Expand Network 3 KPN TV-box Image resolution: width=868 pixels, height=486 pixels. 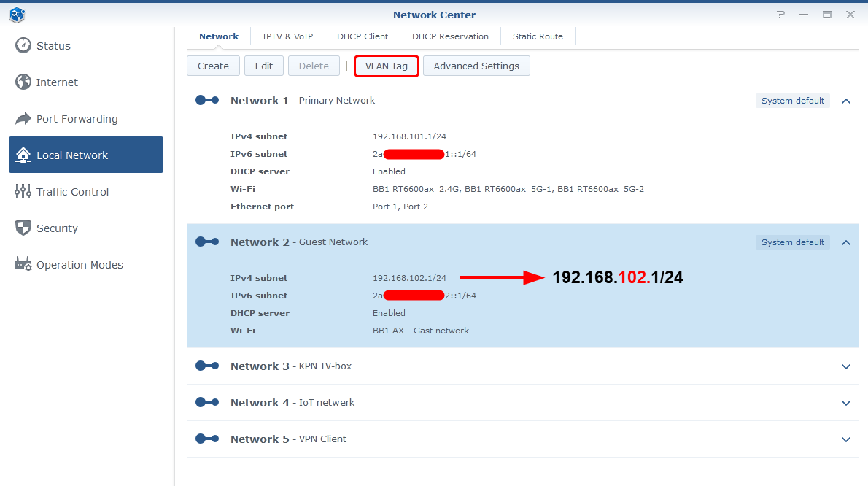click(x=846, y=366)
